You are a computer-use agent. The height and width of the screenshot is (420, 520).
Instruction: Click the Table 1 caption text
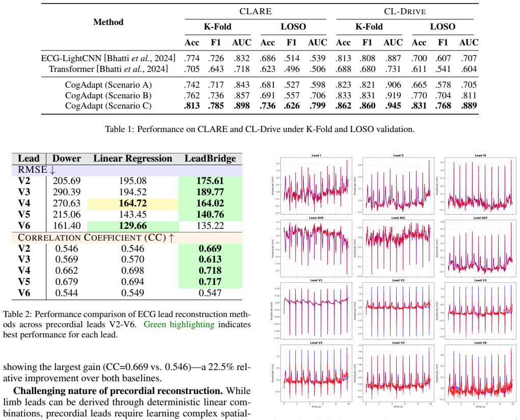[259, 129]
